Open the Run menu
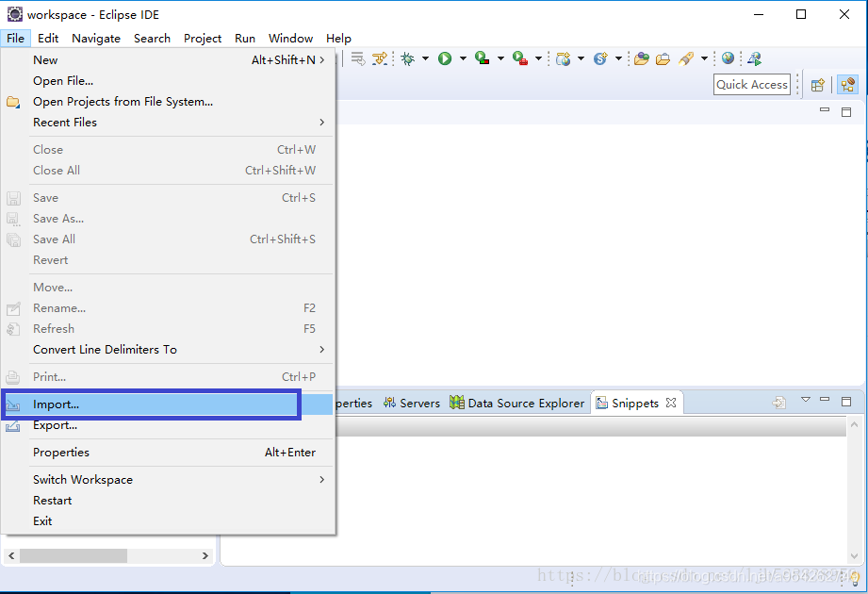 point(245,39)
